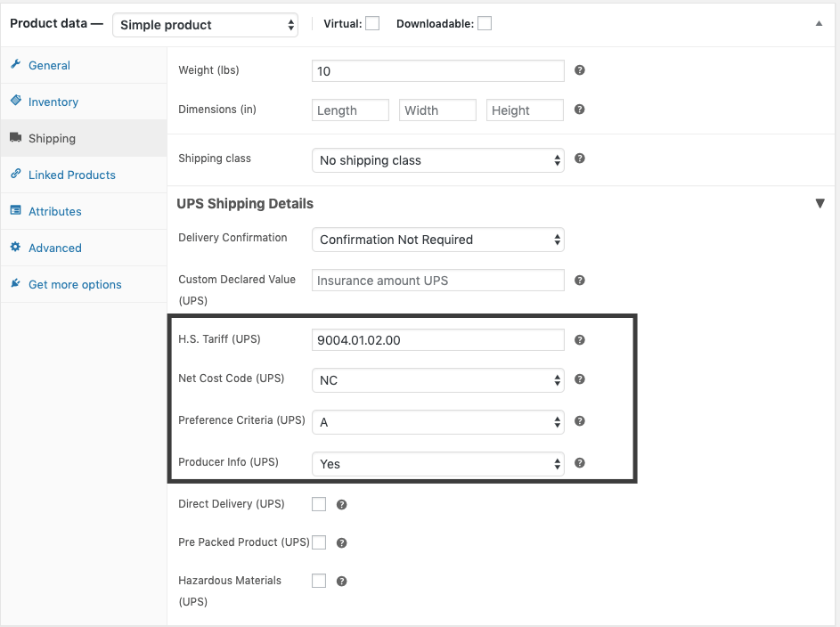Image resolution: width=840 pixels, height=627 pixels.
Task: Open the product type dropdown showing Simple product
Action: pos(205,24)
